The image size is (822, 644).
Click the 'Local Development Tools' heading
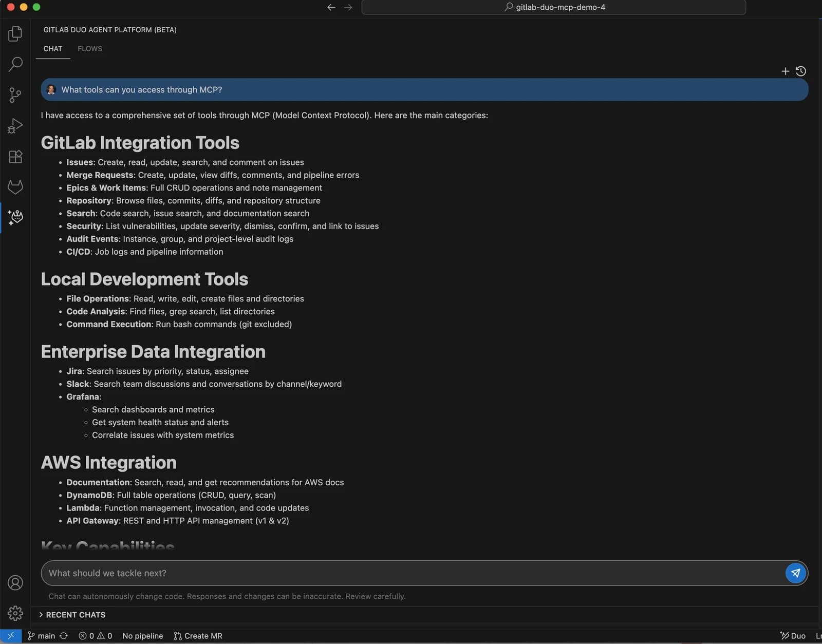pos(144,279)
